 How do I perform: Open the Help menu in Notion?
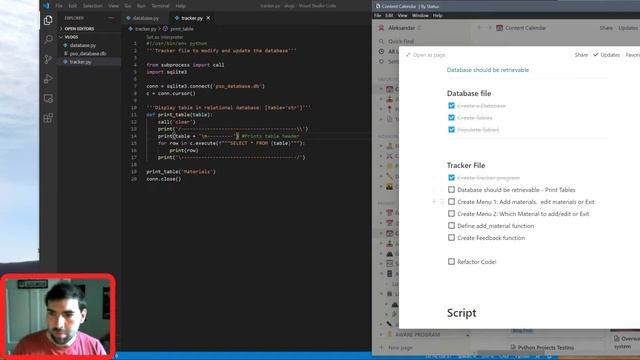point(438,16)
